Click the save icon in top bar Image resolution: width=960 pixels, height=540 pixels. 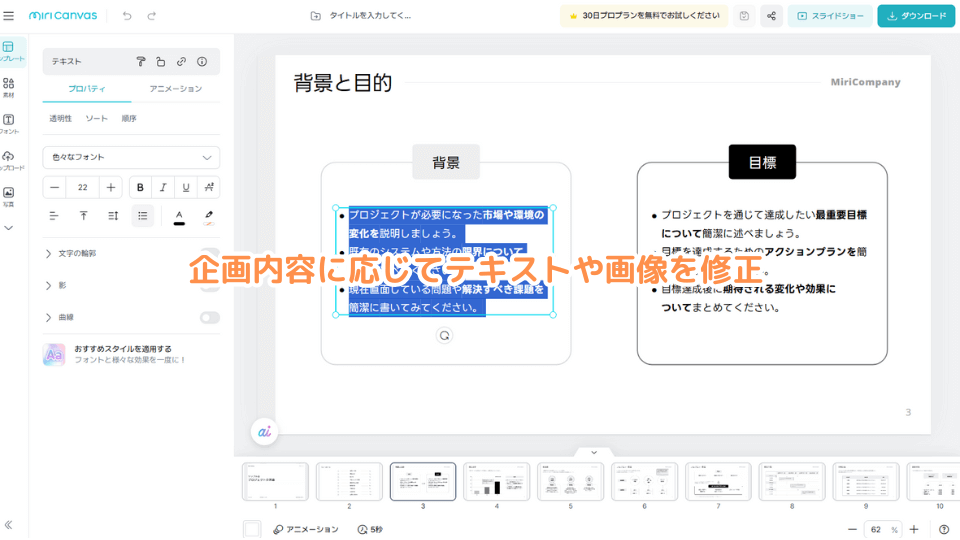tap(744, 16)
